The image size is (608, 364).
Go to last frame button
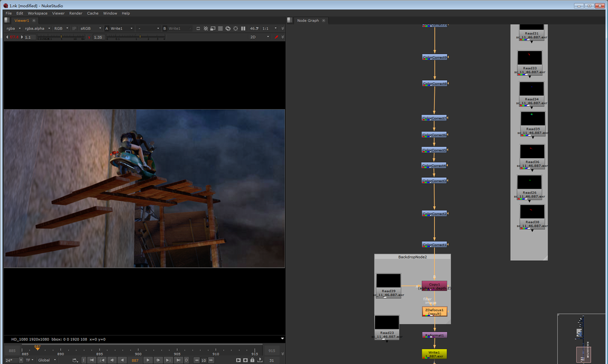click(178, 360)
